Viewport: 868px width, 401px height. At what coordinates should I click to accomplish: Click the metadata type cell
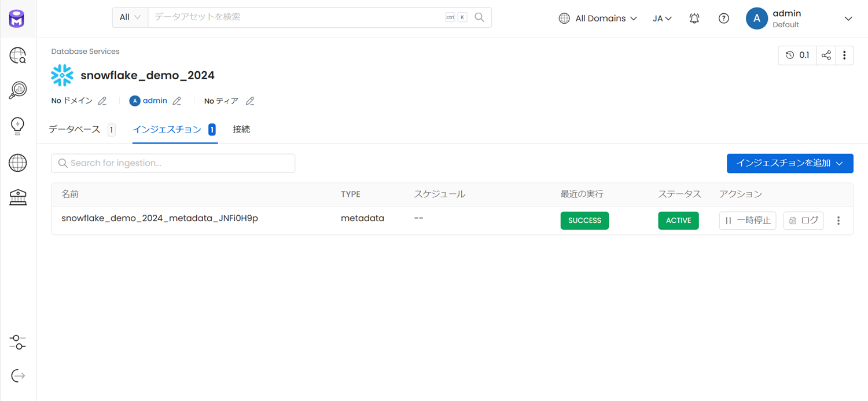[x=362, y=218]
